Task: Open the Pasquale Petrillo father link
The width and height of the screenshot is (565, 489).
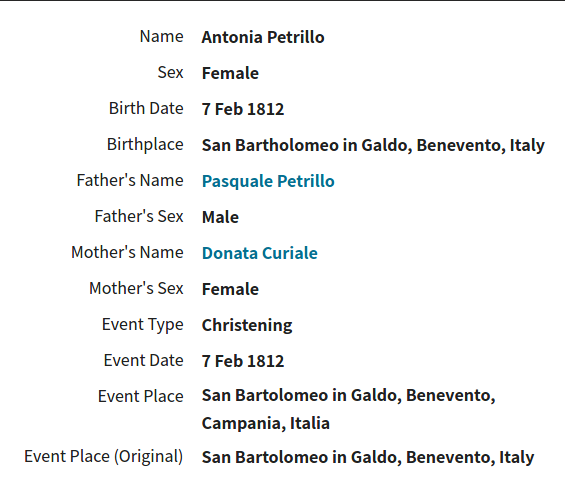Action: [x=268, y=181]
